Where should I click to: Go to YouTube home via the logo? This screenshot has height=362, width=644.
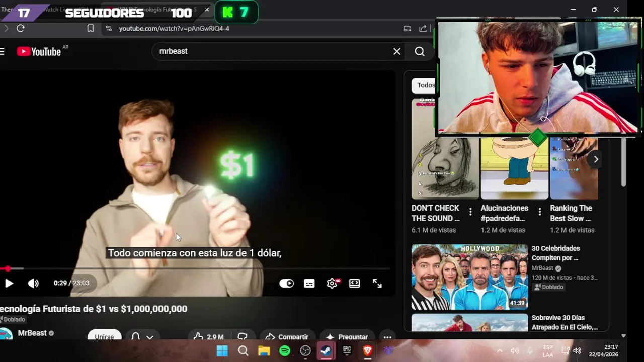[x=39, y=51]
